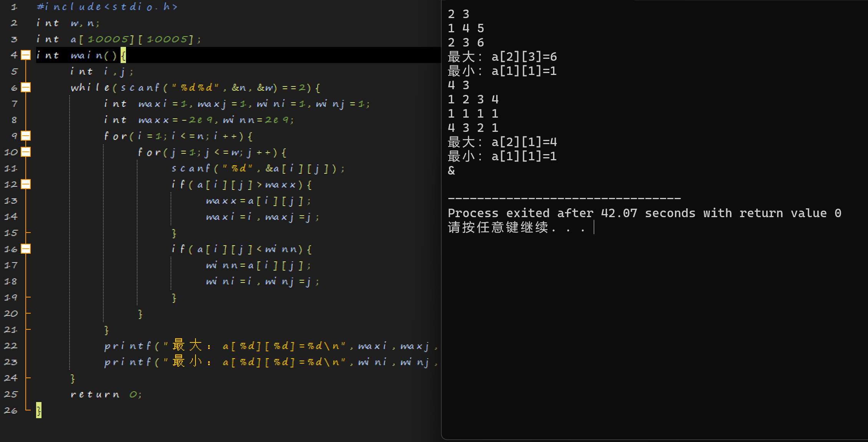Place cursor on the #include<stdio.h> line
This screenshot has width=868, height=442.
click(107, 7)
